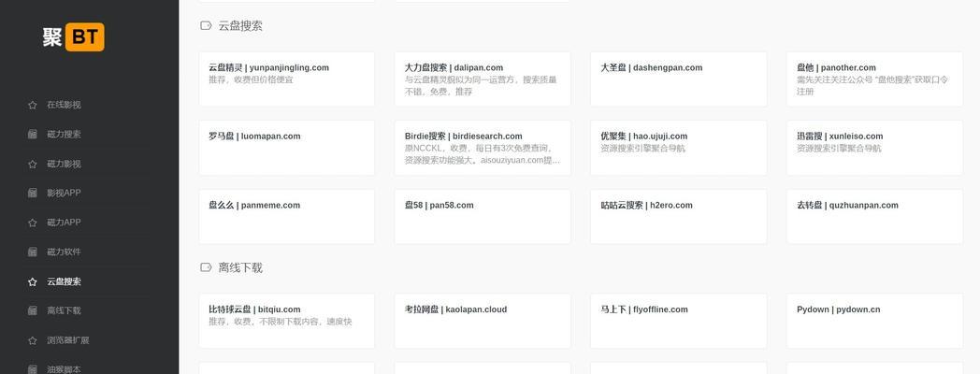Select 浏览器扩展 in sidebar

pyautogui.click(x=67, y=341)
